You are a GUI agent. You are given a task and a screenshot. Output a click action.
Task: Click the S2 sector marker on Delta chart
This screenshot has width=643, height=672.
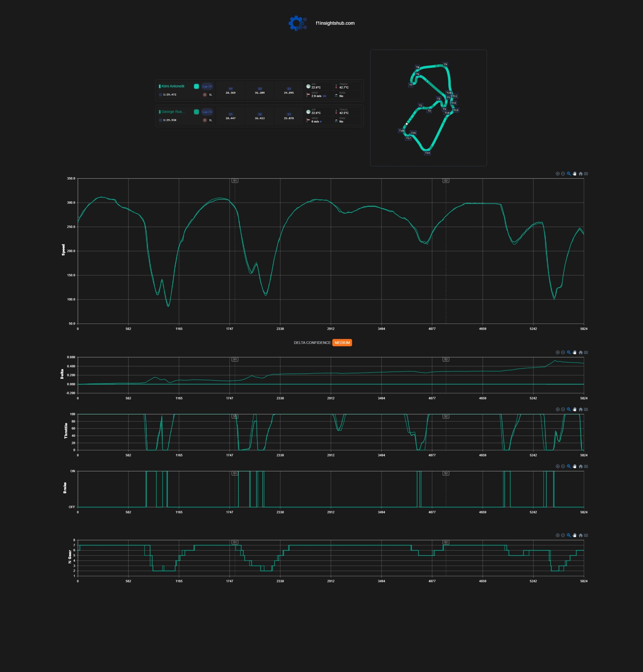click(x=446, y=359)
